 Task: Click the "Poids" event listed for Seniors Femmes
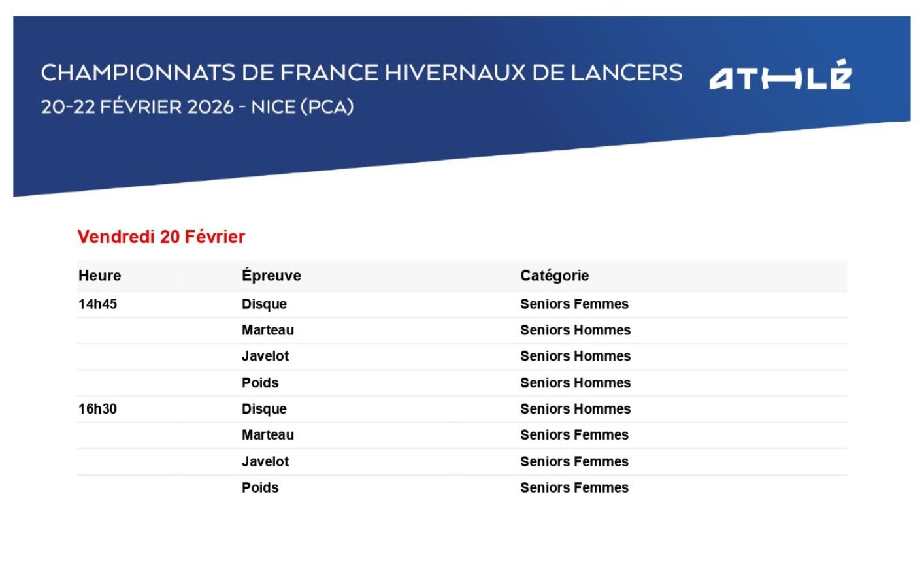coord(260,487)
